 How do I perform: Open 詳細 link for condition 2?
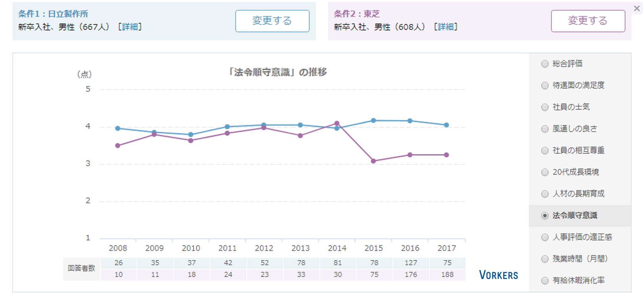(x=445, y=27)
